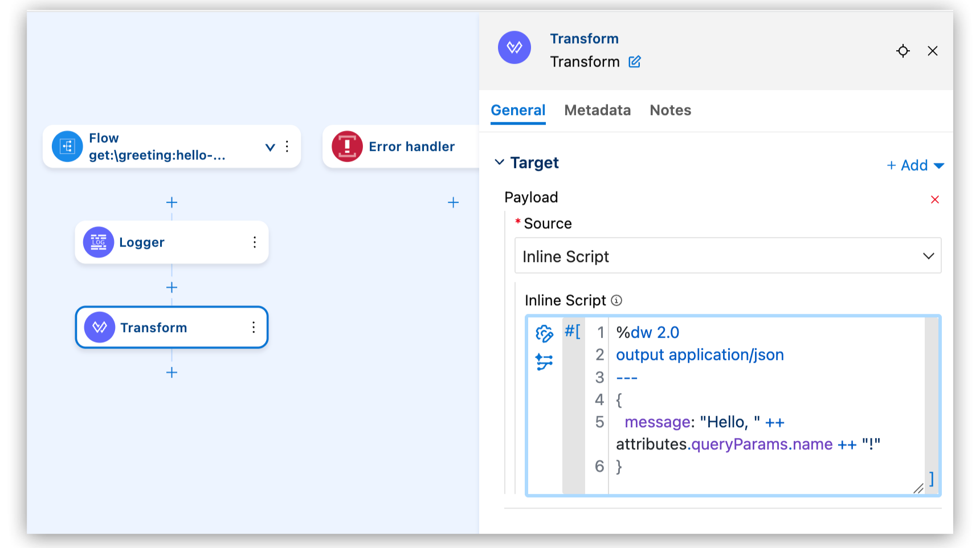This screenshot has width=980, height=548.
Task: Click the Transform type heading in panel
Action: pyautogui.click(x=584, y=39)
